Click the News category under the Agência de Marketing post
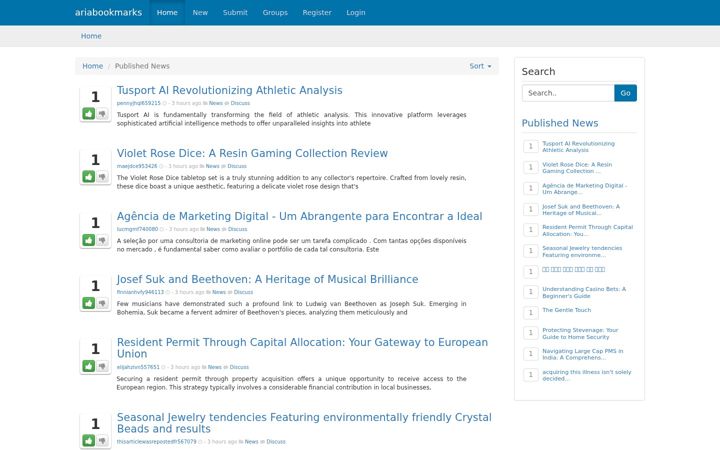The image size is (720, 450). pos(213,229)
